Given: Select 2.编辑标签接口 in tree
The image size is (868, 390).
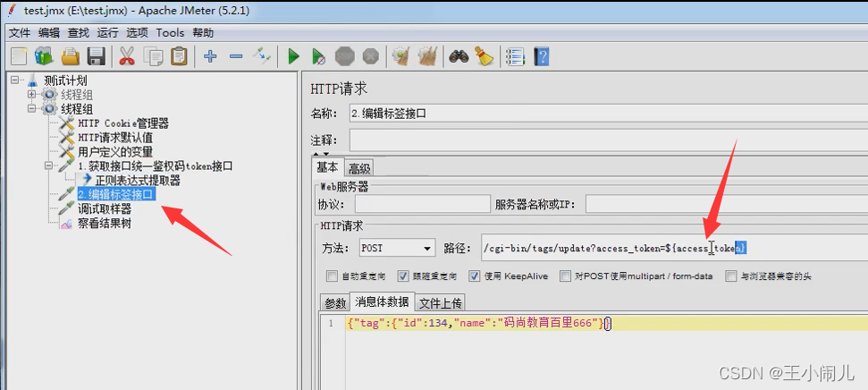Looking at the screenshot, I should click(x=116, y=194).
